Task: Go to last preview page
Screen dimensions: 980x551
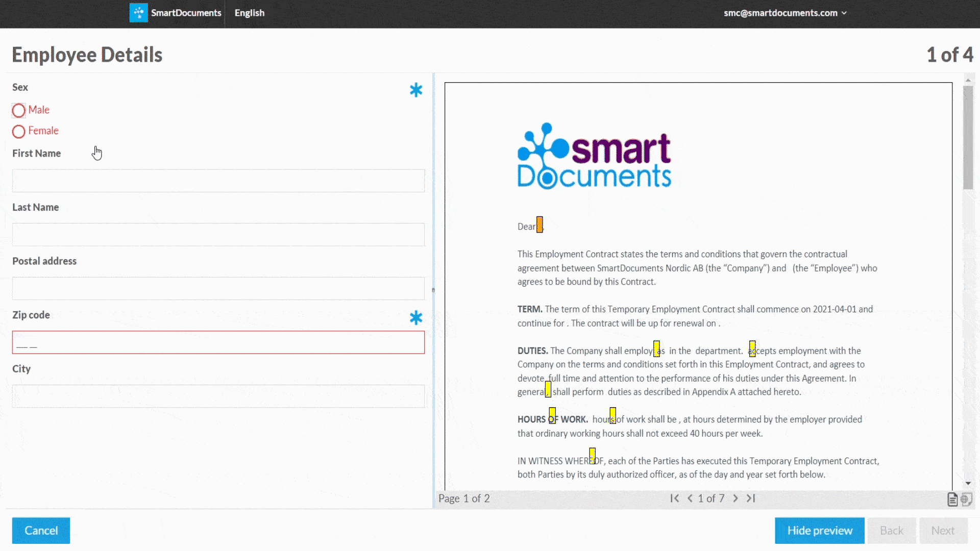Action: [x=751, y=498]
